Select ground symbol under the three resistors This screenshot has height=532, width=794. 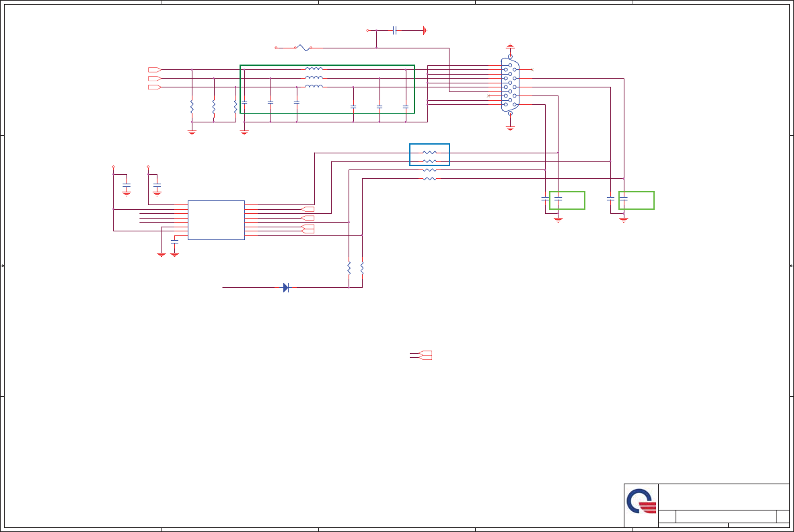tap(192, 132)
